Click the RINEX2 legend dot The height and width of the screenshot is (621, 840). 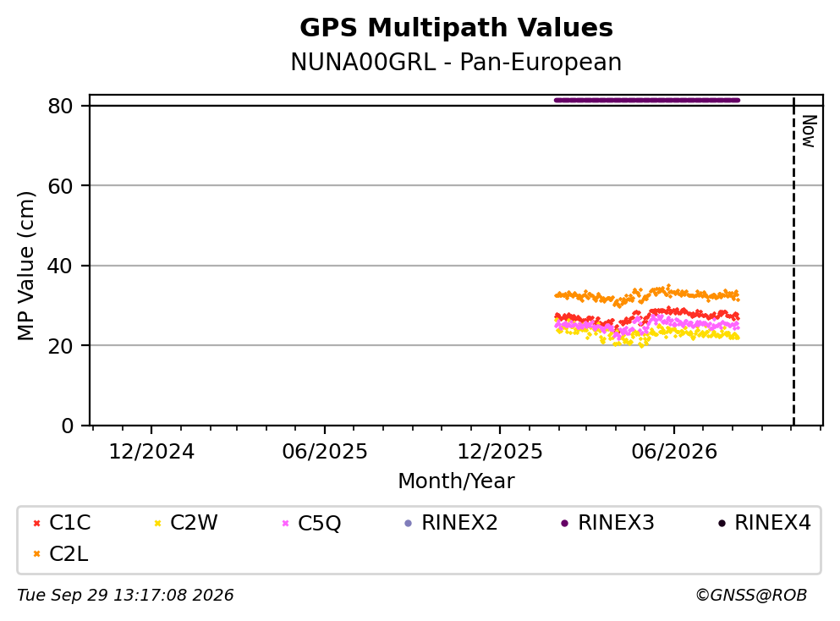point(409,523)
